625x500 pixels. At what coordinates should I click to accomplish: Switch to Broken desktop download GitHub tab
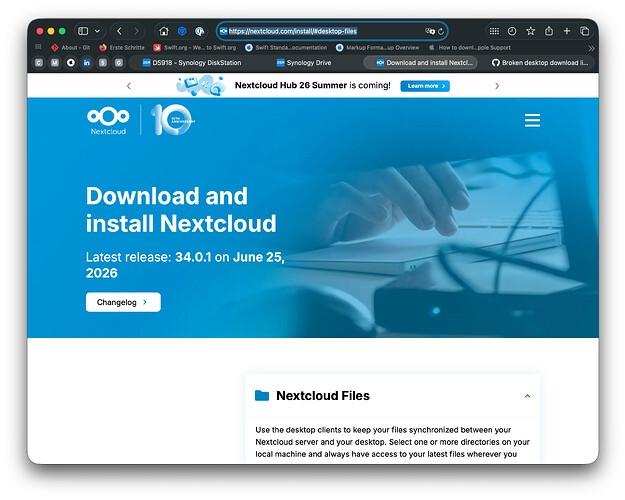[540, 63]
